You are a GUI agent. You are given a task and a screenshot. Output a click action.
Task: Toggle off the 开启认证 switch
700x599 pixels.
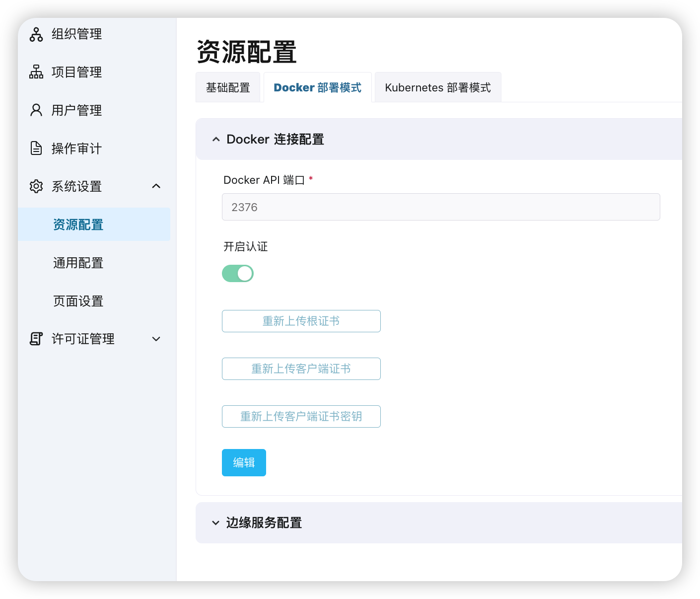tap(238, 273)
